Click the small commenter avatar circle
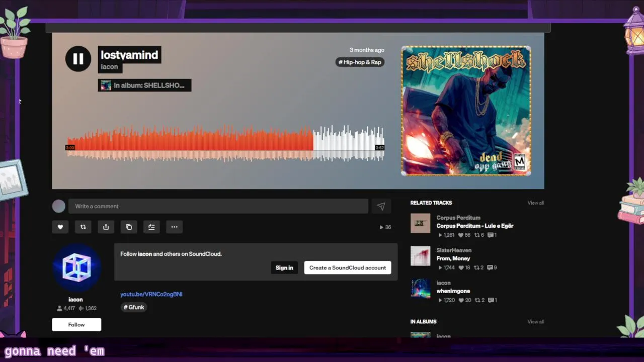Image resolution: width=644 pixels, height=362 pixels. 59,206
